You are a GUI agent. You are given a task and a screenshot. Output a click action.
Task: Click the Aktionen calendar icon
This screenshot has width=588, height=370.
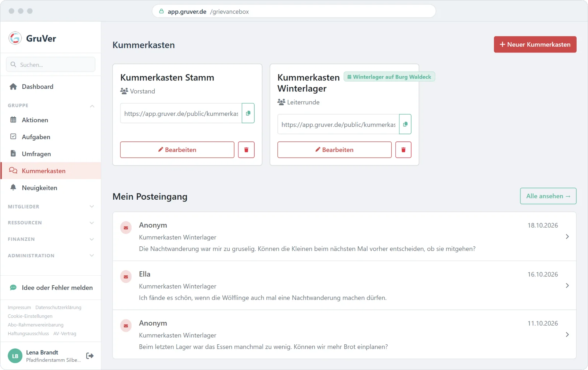(x=13, y=120)
